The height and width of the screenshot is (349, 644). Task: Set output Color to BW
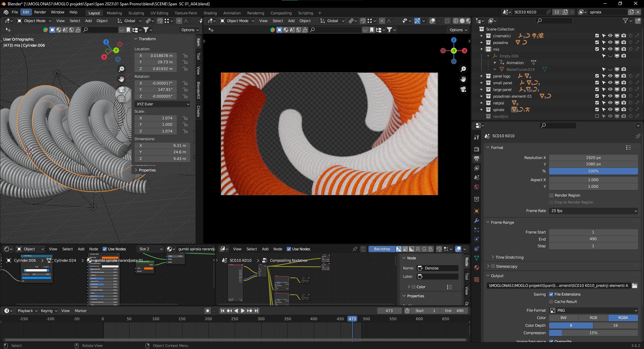[563, 318]
